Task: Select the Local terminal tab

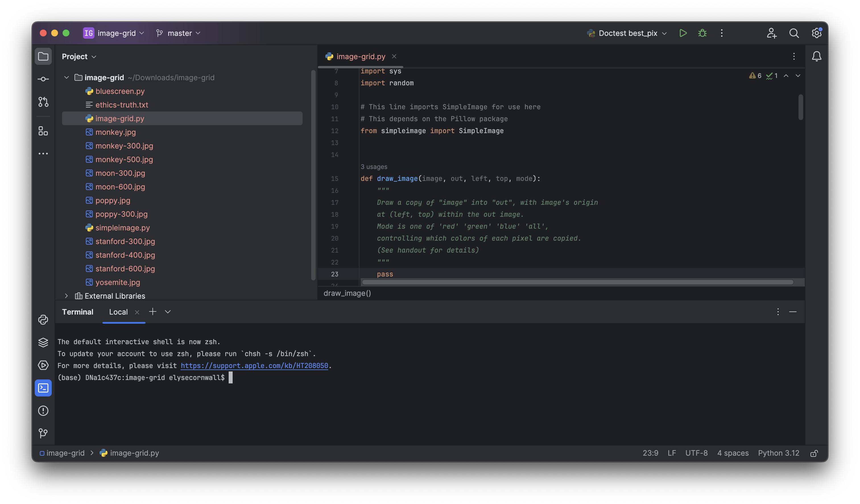Action: click(118, 311)
